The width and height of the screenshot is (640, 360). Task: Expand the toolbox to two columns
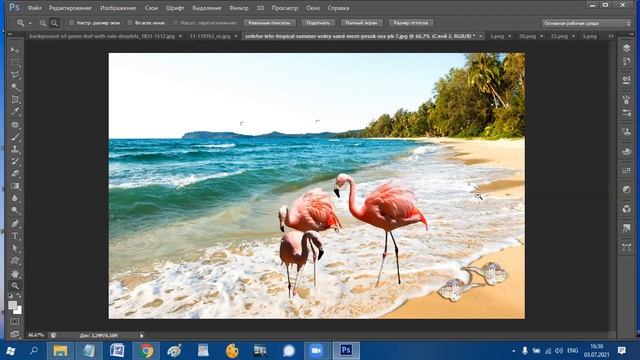pos(10,34)
